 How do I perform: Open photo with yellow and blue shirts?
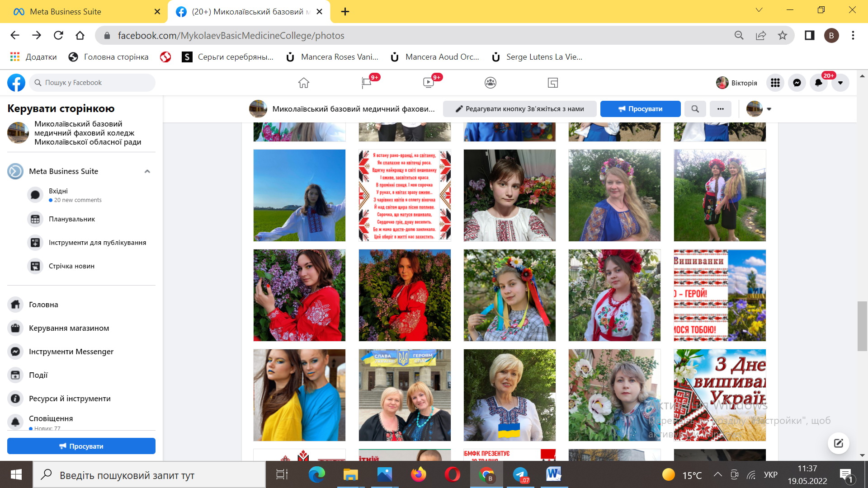(299, 395)
